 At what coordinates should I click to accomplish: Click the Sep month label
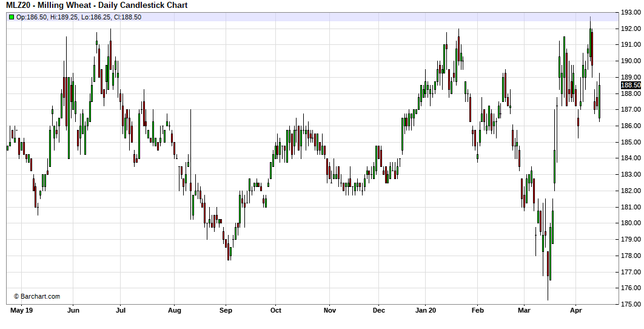click(x=226, y=310)
